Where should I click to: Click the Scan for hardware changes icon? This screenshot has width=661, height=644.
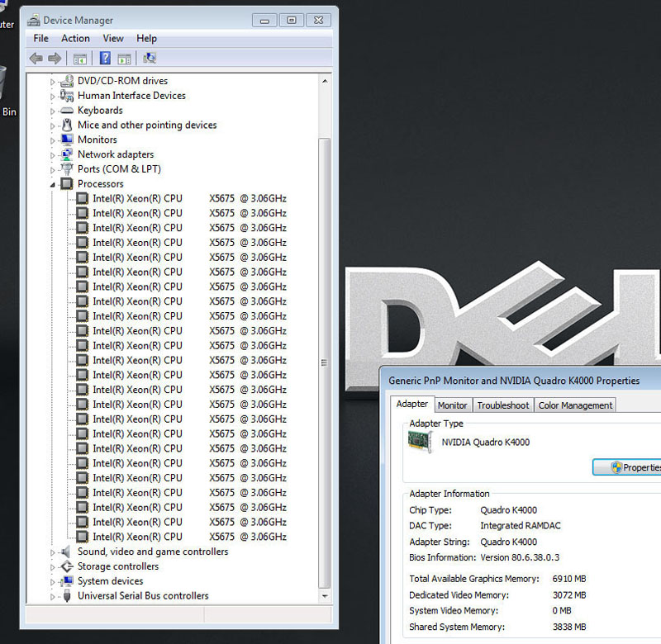coord(150,58)
